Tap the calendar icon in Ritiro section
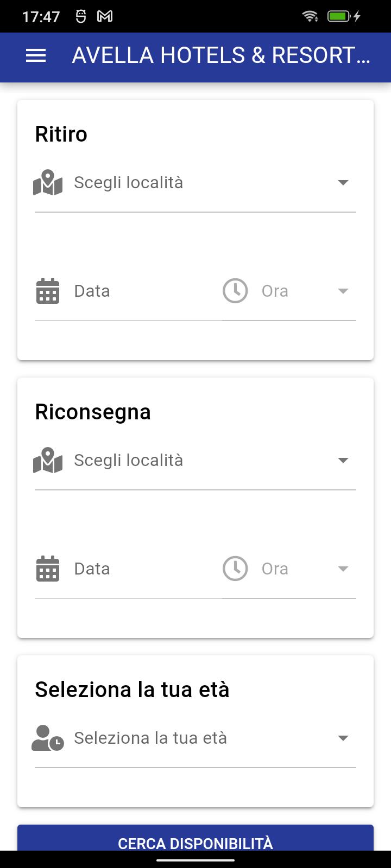The width and height of the screenshot is (391, 868). pyautogui.click(x=48, y=291)
